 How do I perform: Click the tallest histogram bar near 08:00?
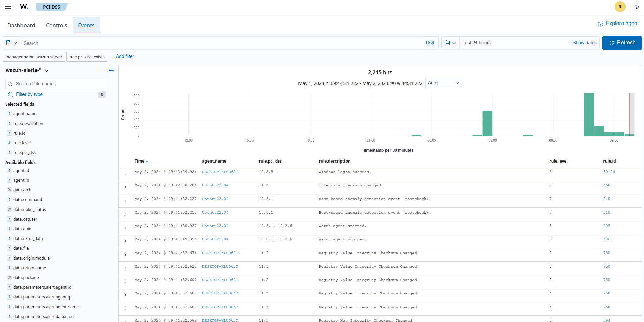click(588, 114)
